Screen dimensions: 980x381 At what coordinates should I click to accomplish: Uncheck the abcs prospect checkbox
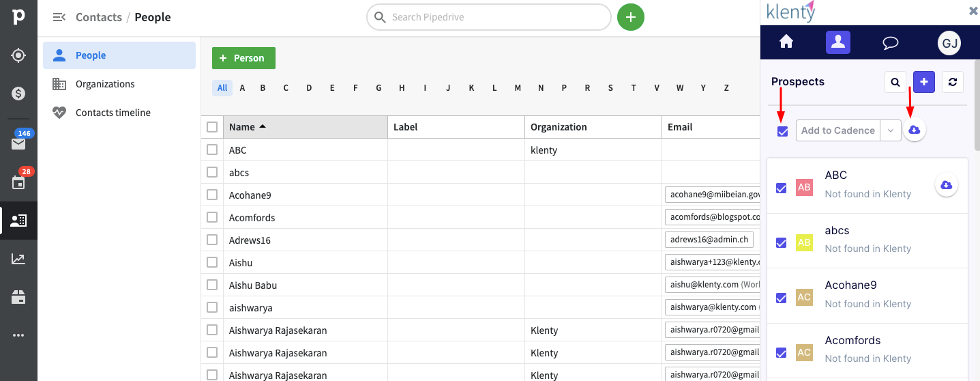782,242
